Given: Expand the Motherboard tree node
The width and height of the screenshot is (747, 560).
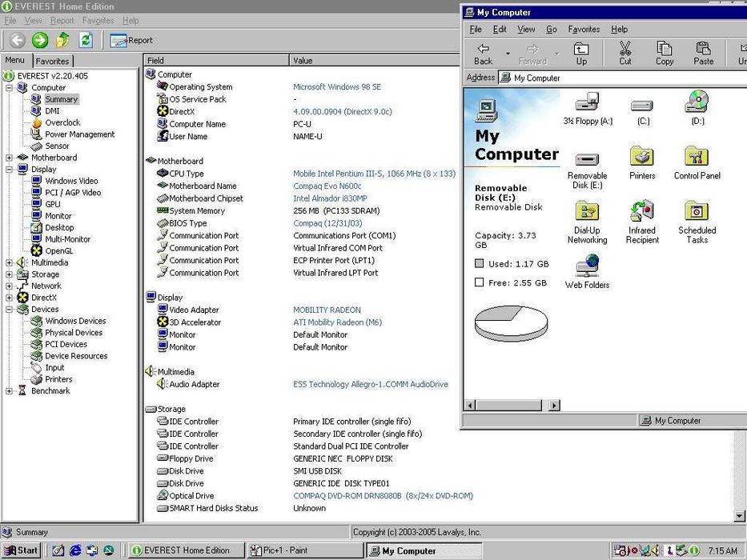Looking at the screenshot, I should [x=9, y=158].
